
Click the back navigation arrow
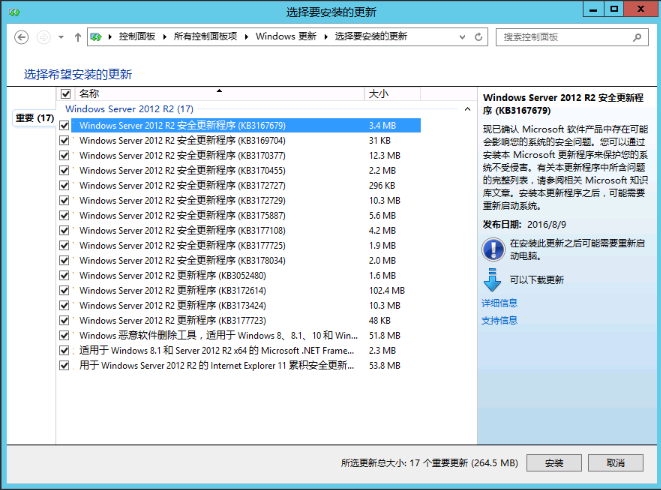click(x=21, y=37)
